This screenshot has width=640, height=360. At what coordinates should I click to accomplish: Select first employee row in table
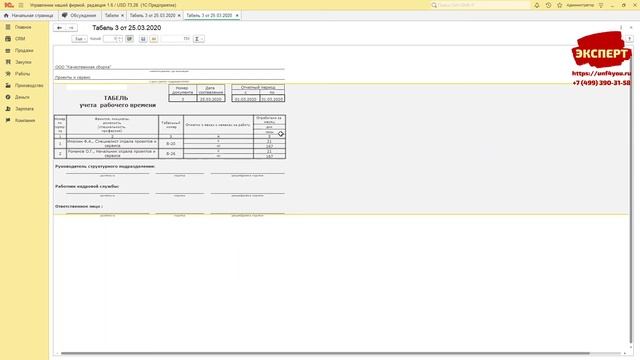pos(170,144)
